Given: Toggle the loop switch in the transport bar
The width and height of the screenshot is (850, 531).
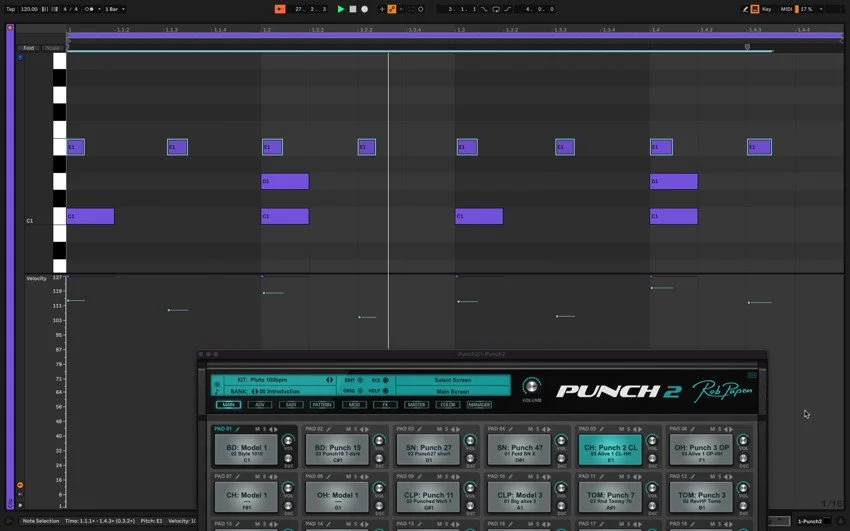Looking at the screenshot, I should [495, 9].
